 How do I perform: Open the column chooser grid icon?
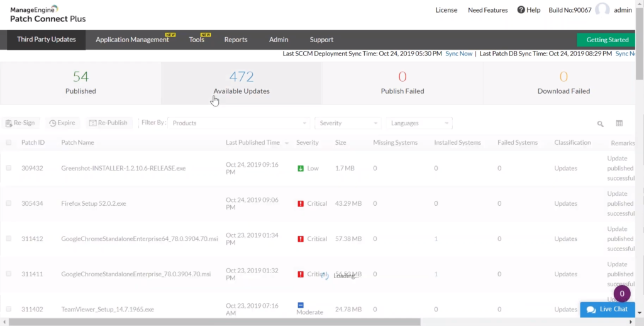pos(619,123)
